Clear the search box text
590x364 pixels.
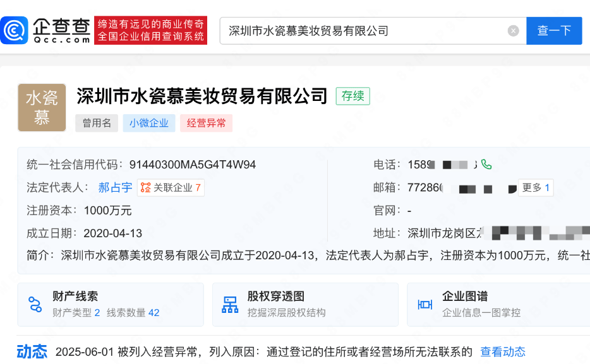click(513, 31)
